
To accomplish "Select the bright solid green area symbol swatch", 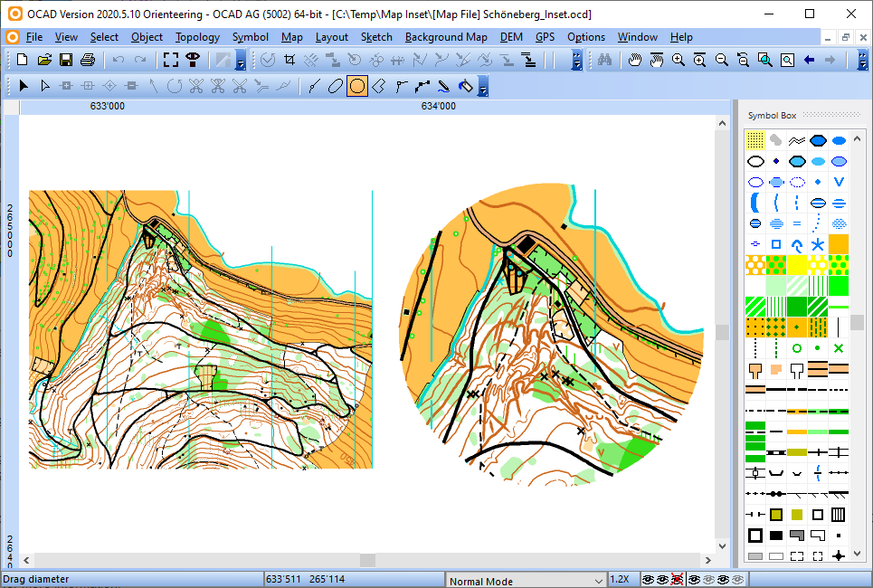I will point(839,286).
